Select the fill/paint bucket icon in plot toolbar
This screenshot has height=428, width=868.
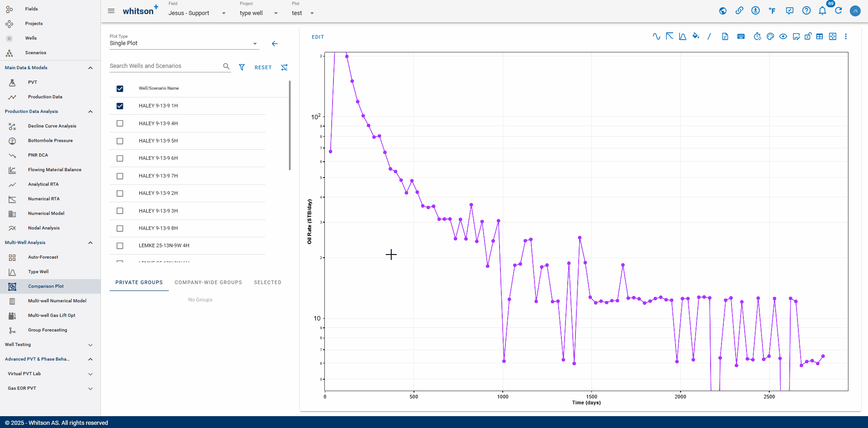695,36
